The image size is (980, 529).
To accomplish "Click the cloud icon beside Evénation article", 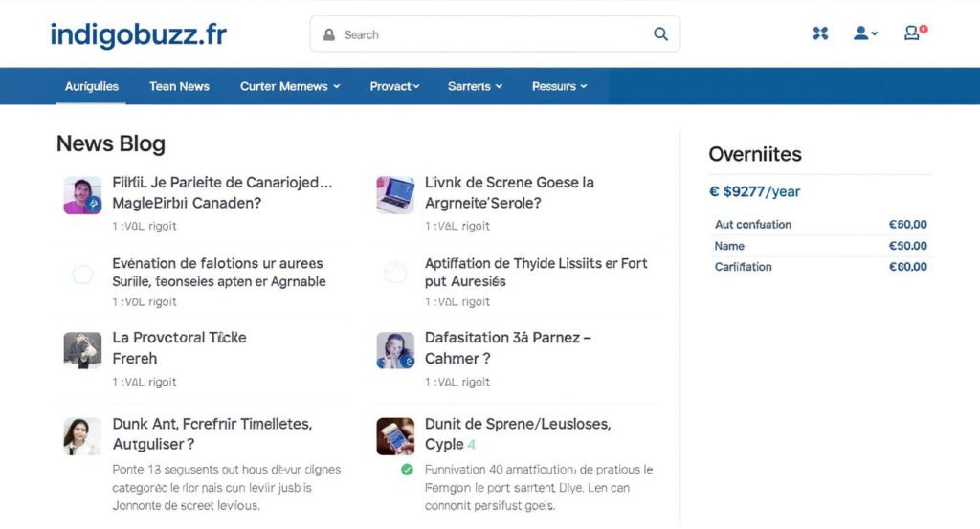I will point(83,276).
